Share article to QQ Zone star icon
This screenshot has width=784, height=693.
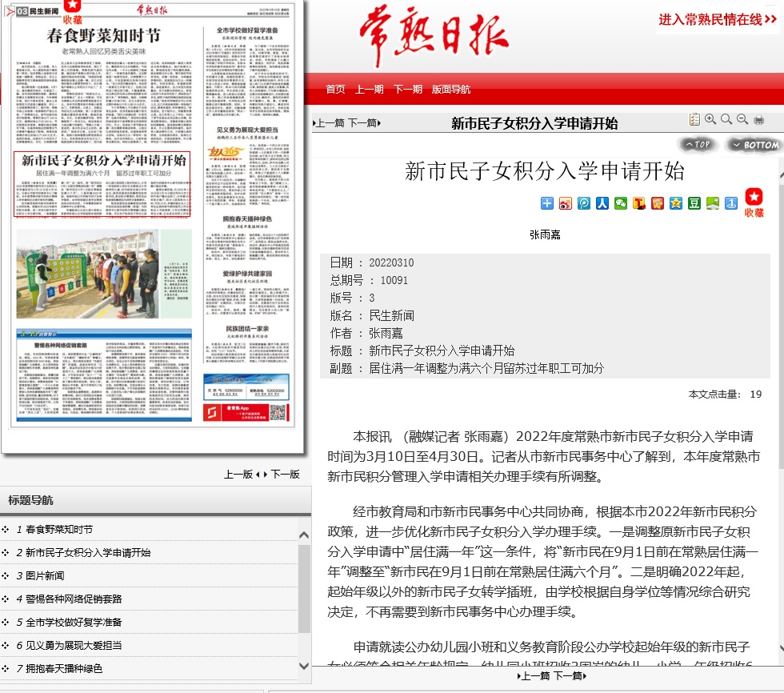[x=676, y=203]
